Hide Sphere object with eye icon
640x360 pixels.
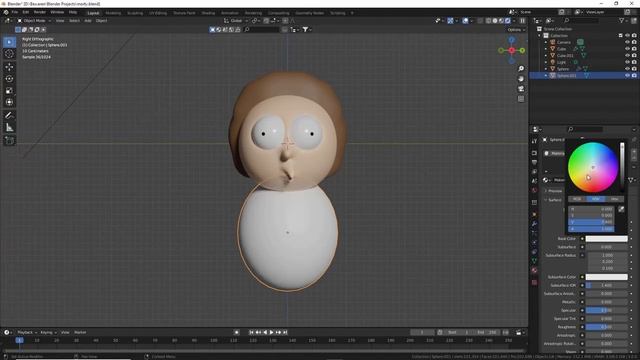[x=627, y=69]
